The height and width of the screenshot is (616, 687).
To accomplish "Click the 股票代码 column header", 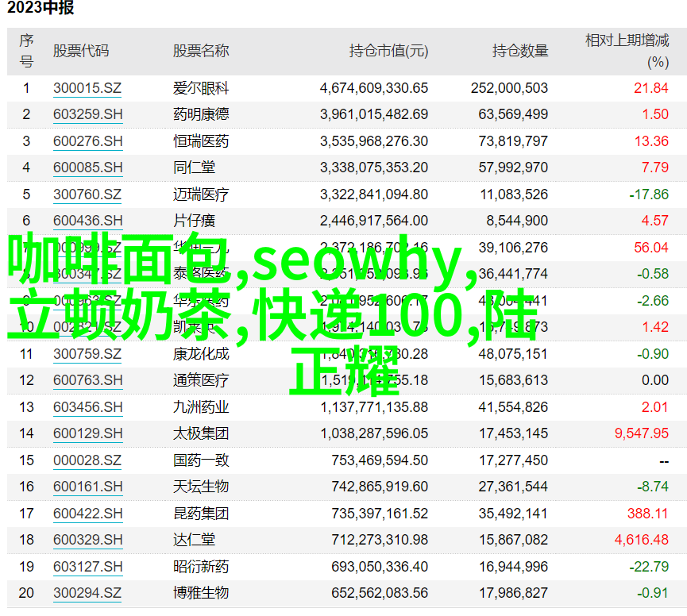I will [81, 51].
